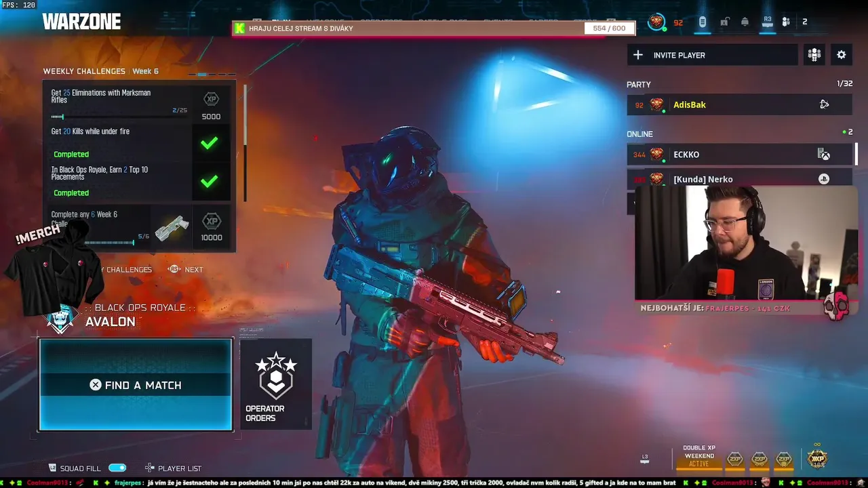This screenshot has height=488, width=868.
Task: Click the checkmark for Kills while under fire
Action: pyautogui.click(x=210, y=143)
